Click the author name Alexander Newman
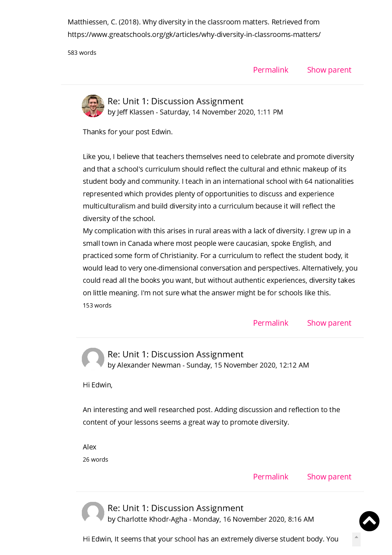Screen dimensions: 392x555 (x=149, y=365)
